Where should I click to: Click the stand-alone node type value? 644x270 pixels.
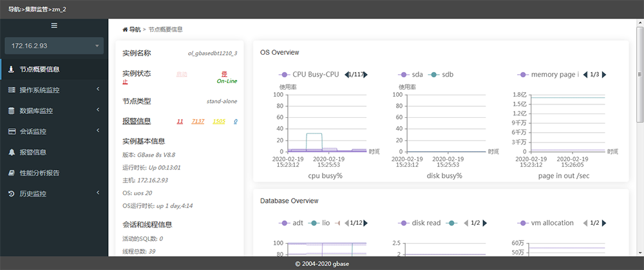222,101
